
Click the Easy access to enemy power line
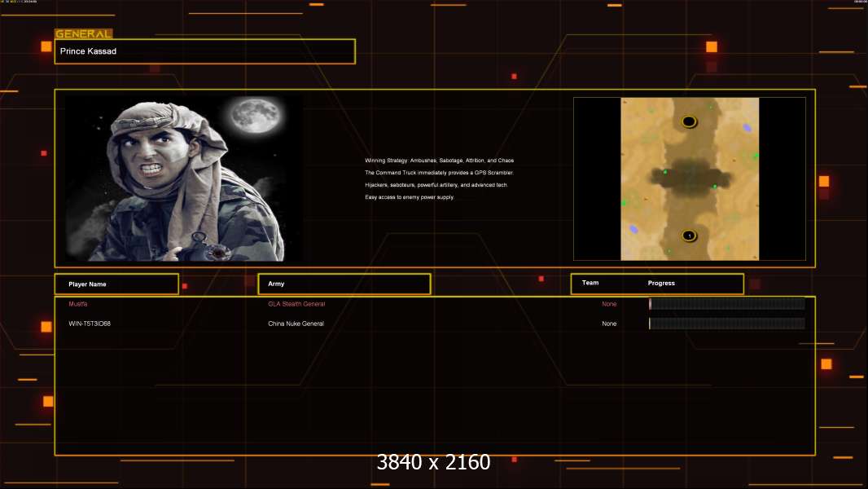(410, 197)
